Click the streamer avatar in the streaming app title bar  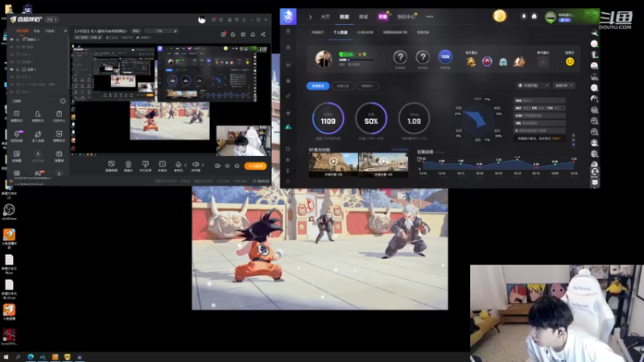202,19
